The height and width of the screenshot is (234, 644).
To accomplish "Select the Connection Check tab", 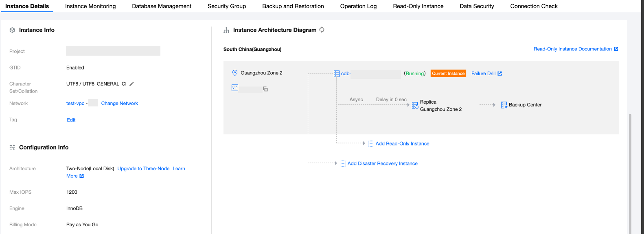I will point(534,6).
